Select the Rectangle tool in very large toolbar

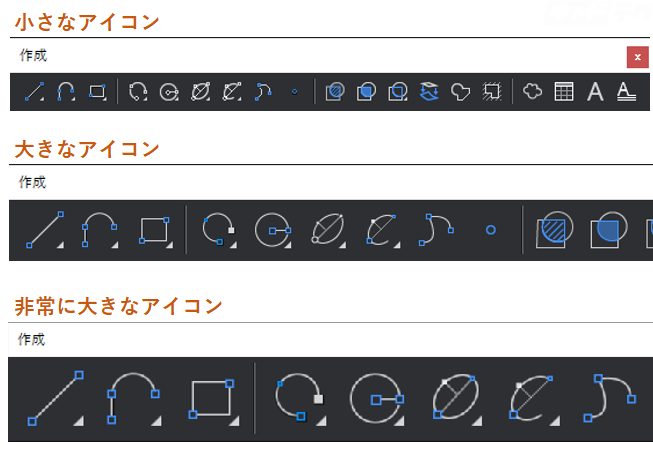click(x=214, y=400)
